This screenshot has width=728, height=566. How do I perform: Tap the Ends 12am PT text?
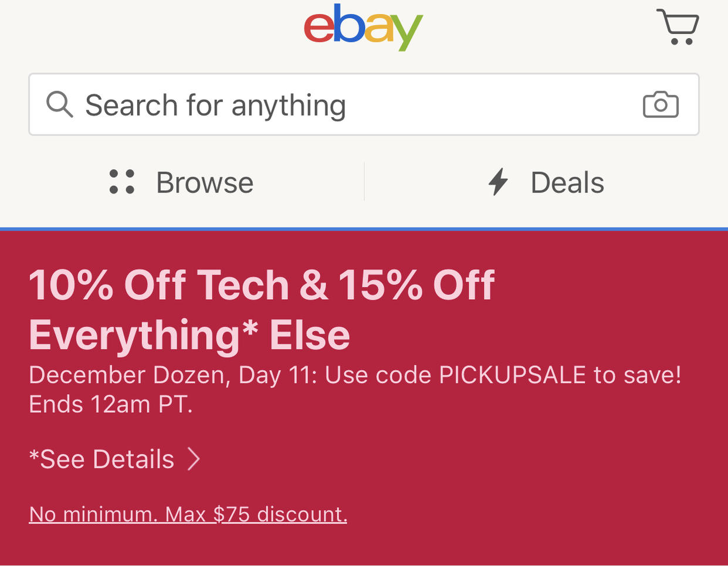(x=110, y=405)
